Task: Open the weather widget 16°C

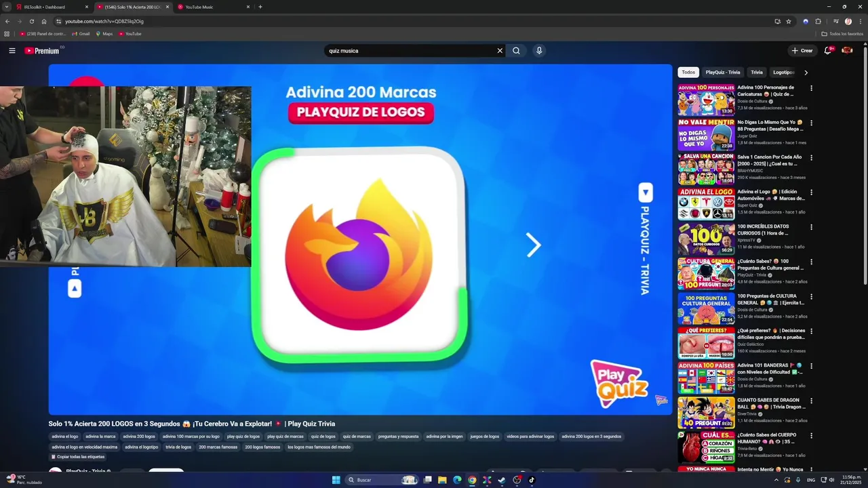Action: point(24,480)
